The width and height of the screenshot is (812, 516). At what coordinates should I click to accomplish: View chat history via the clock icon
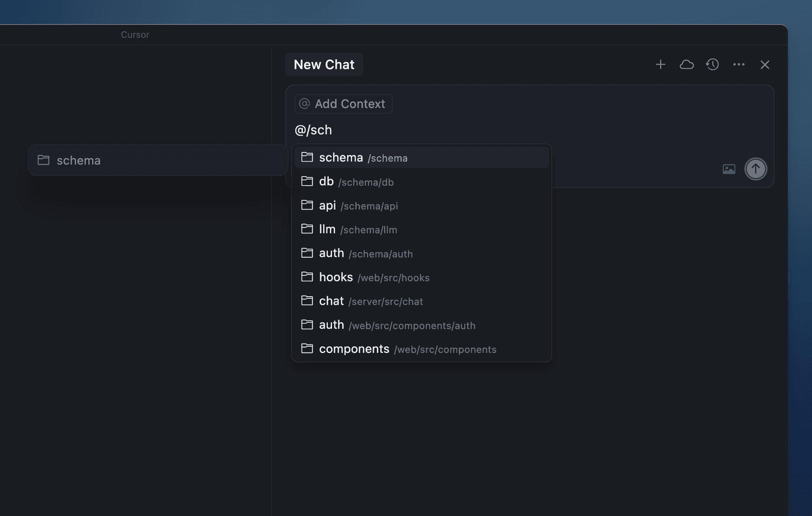coord(713,64)
